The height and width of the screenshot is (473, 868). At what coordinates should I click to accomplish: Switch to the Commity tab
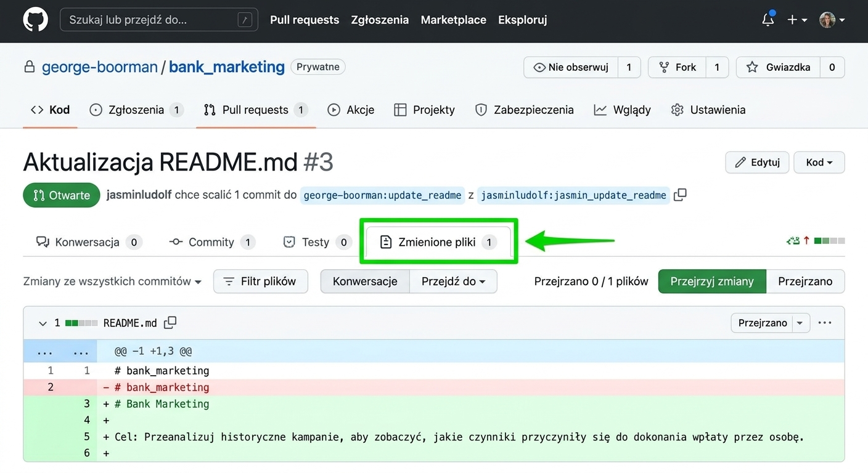212,242
